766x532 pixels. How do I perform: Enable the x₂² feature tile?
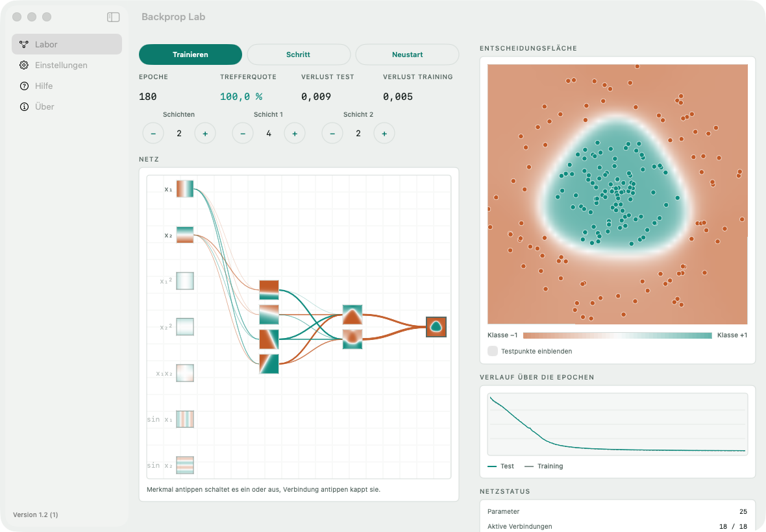184,326
